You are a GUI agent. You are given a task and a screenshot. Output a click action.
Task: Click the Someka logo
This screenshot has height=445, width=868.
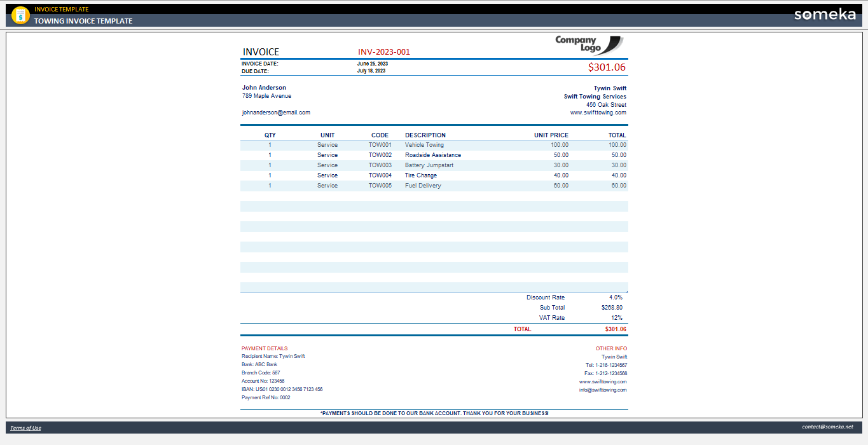point(825,15)
